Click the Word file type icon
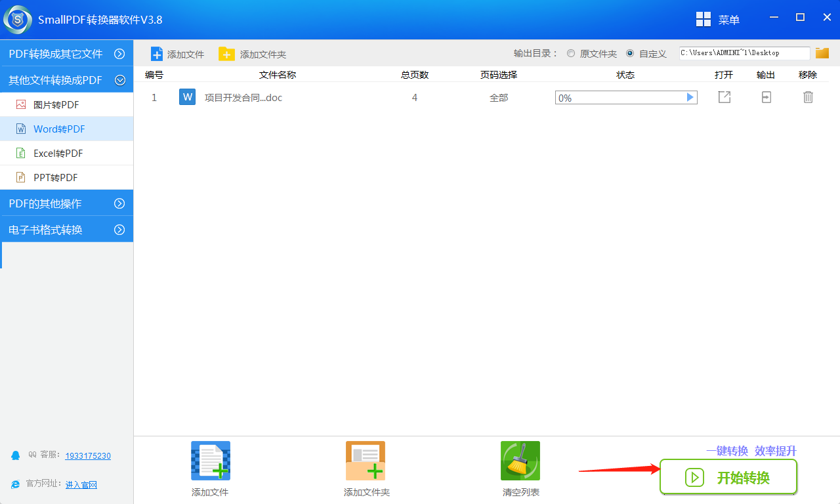The image size is (840, 504). click(187, 97)
